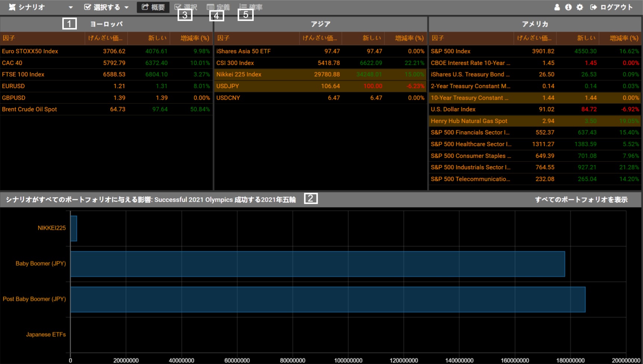
Task: Click the NIKKEI225 chart bar
Action: pos(74,228)
